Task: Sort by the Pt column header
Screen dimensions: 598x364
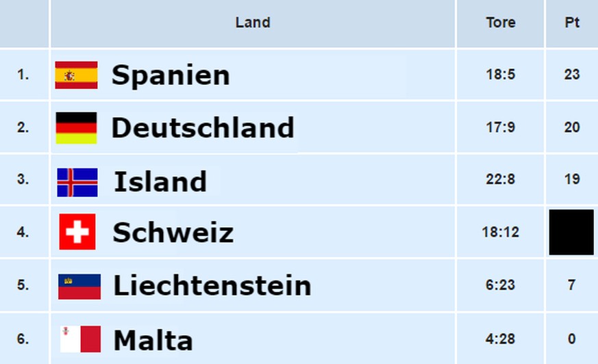Action: [572, 23]
